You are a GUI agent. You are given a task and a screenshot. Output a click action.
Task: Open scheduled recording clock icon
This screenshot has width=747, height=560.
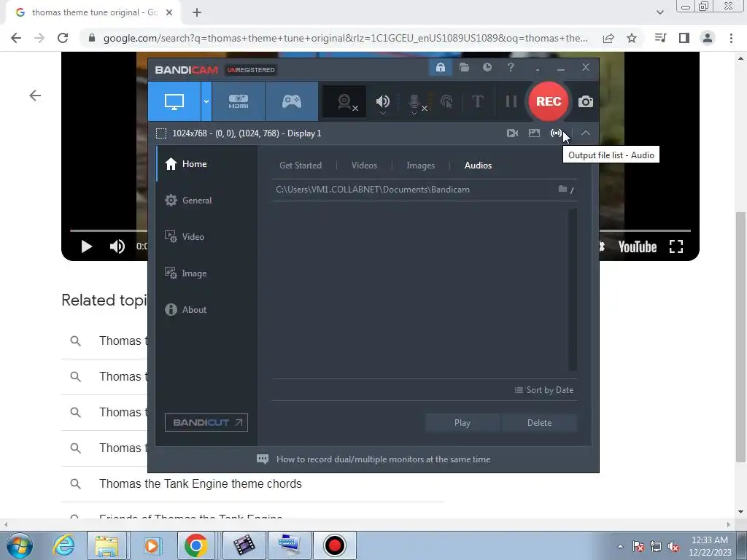pyautogui.click(x=487, y=68)
